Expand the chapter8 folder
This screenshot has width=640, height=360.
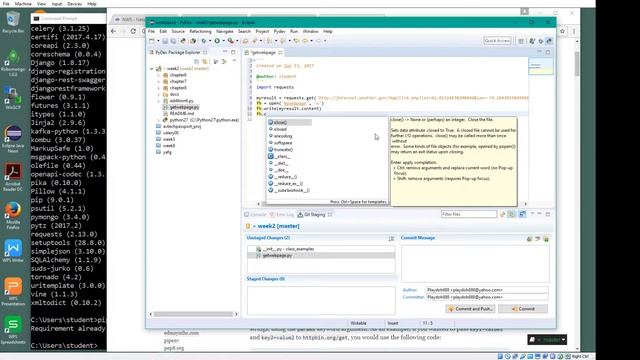coord(159,88)
